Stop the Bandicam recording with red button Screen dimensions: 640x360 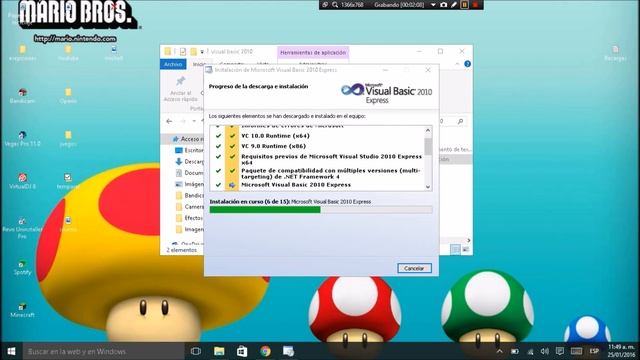[x=475, y=5]
